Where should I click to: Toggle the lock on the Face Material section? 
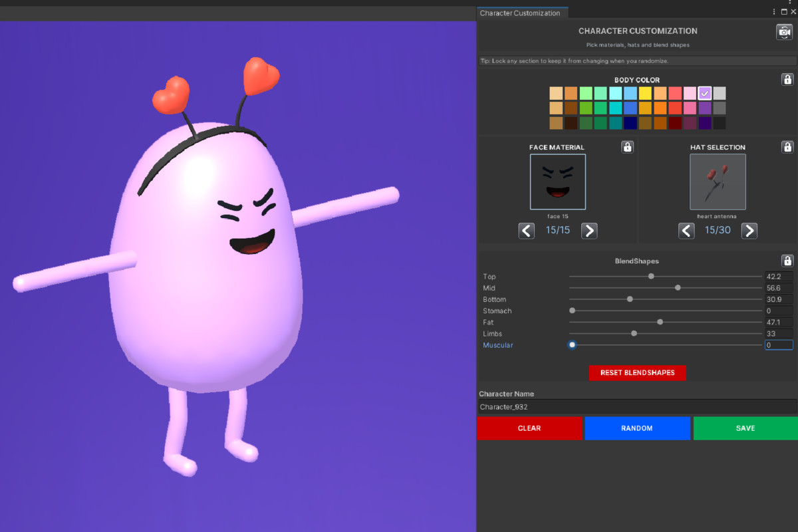[x=627, y=146]
